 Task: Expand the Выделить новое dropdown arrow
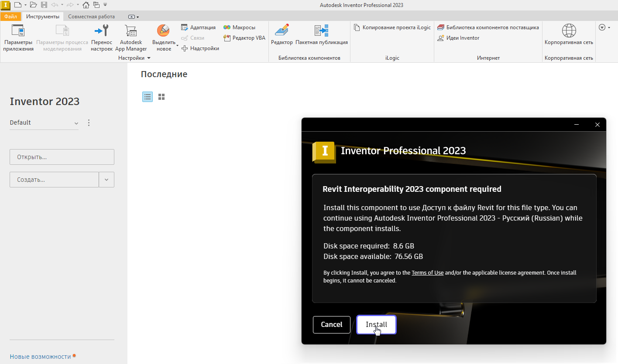(178, 45)
